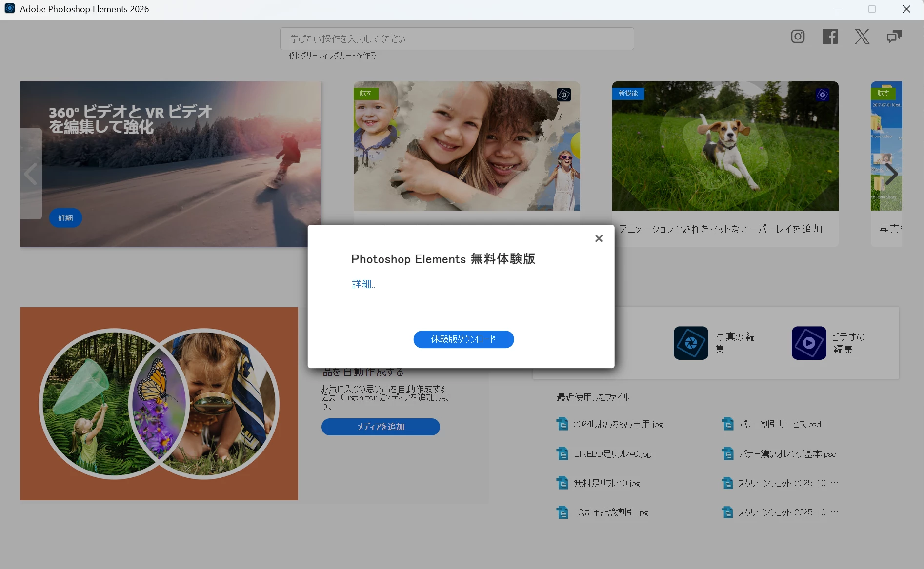Click the file icon beside 13周年記念割引.jpg
The image size is (924, 569).
click(x=562, y=512)
